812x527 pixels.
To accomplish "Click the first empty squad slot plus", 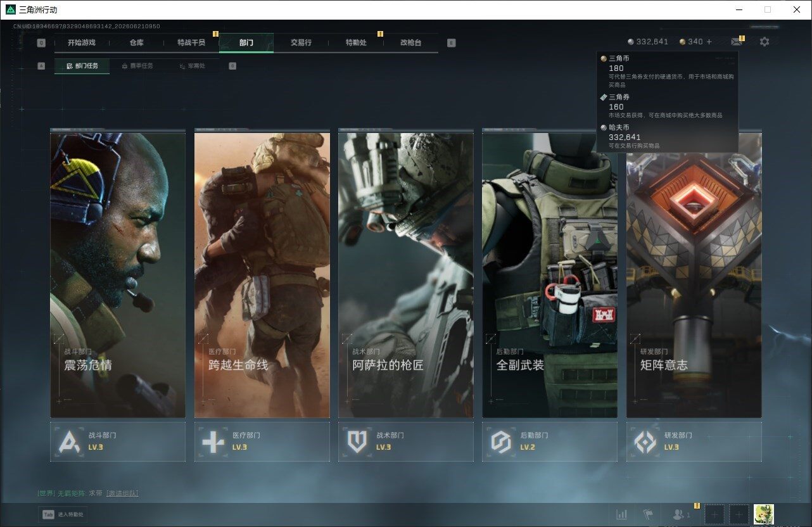I will [x=714, y=514].
